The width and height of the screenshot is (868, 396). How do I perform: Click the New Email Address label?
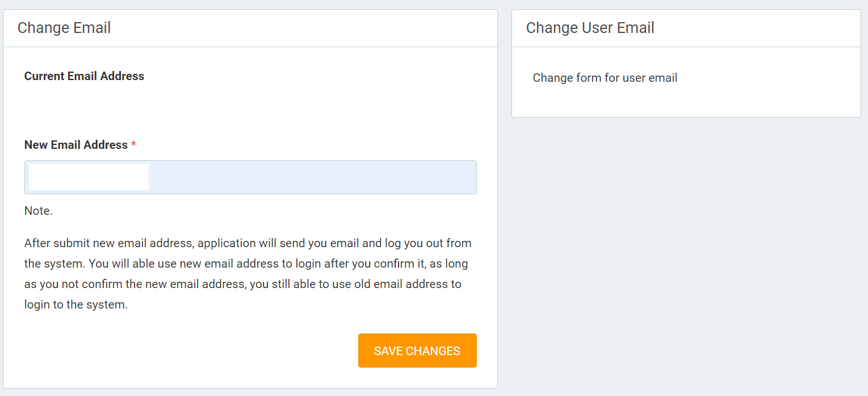click(x=76, y=145)
